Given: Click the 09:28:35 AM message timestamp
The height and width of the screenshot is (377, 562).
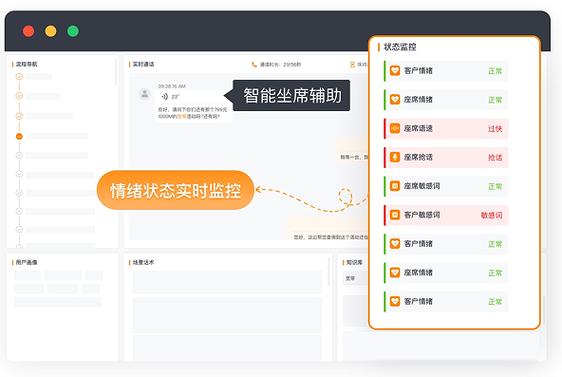Looking at the screenshot, I should coord(172,86).
